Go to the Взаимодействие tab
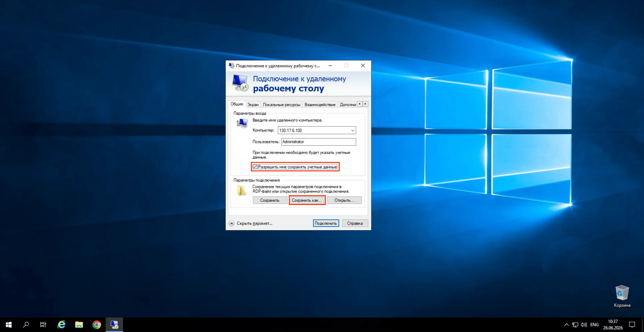This screenshot has height=332, width=644. [x=320, y=104]
